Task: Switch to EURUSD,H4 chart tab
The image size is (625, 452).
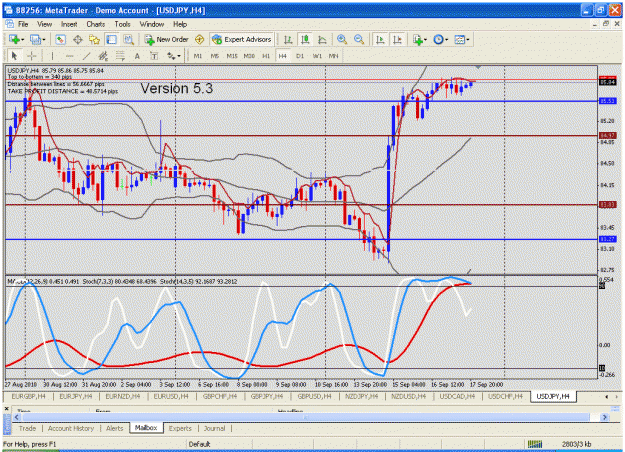Action: coord(171,396)
